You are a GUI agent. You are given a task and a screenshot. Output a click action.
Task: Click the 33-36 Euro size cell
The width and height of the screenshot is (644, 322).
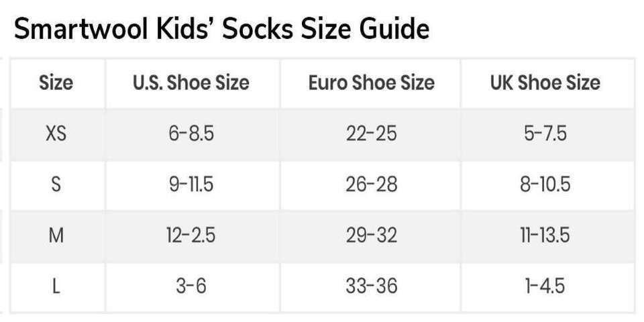click(371, 286)
